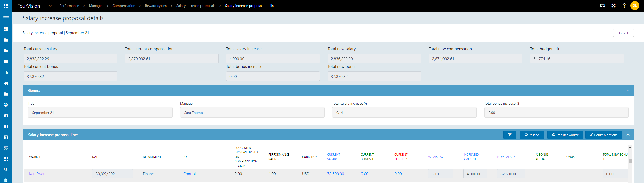Screen dimensions: 644x183
Task: Edit the % raise actual field 5.10
Action: pos(441,174)
